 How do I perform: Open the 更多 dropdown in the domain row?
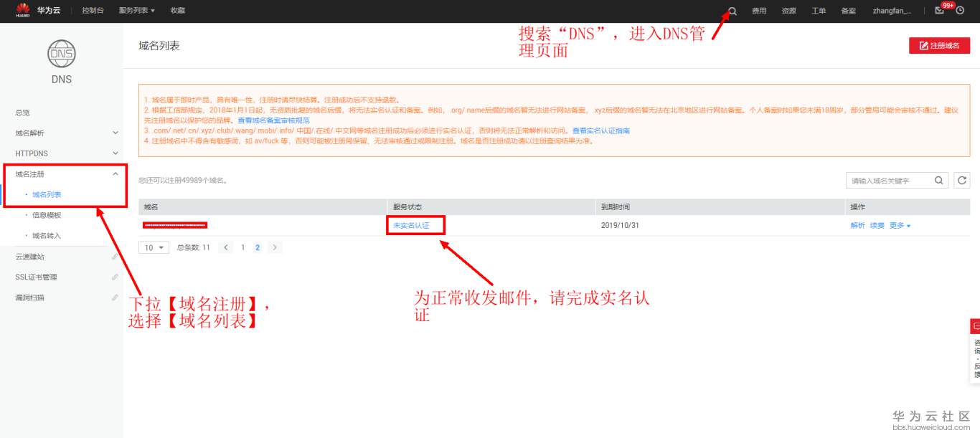tap(900, 225)
